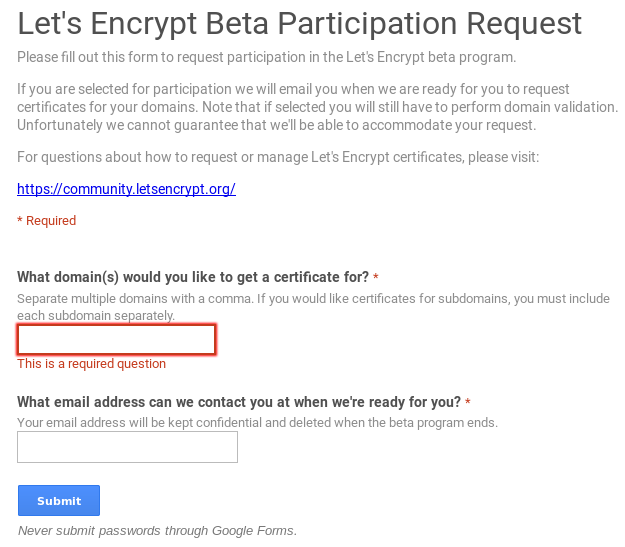Click the red '* Required' notice
The height and width of the screenshot is (547, 625).
pos(46,220)
